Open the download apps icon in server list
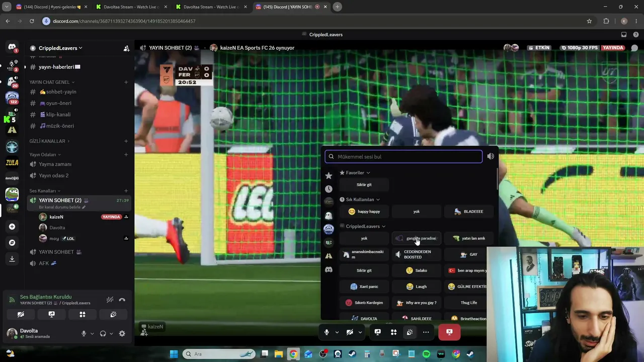The width and height of the screenshot is (644, 362). coord(12,259)
